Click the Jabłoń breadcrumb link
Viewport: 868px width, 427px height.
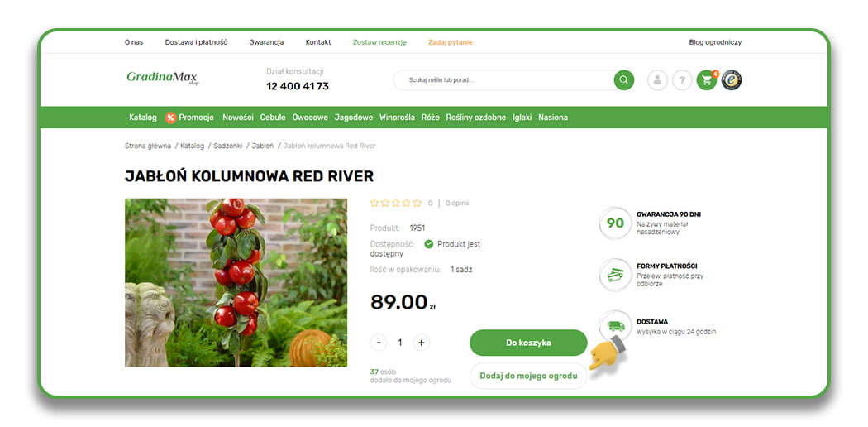[262, 146]
